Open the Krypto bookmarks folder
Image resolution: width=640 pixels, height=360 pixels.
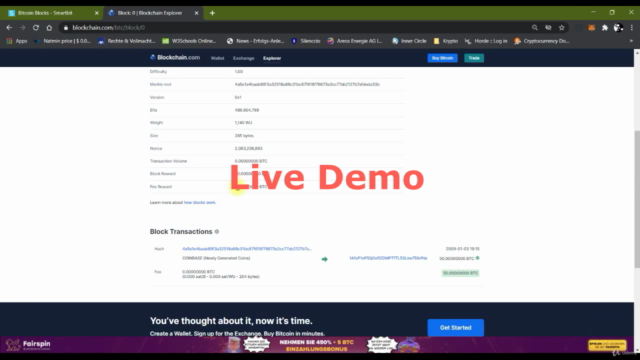click(x=446, y=41)
